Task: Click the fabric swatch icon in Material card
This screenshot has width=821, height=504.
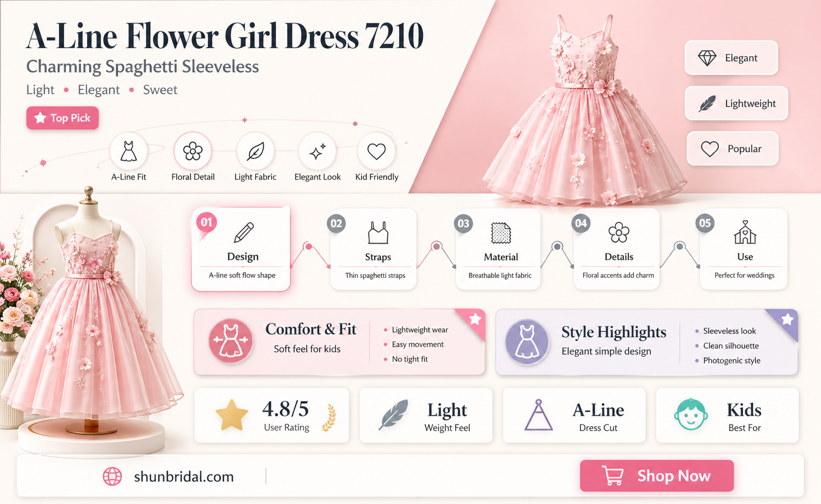Action: tap(501, 233)
